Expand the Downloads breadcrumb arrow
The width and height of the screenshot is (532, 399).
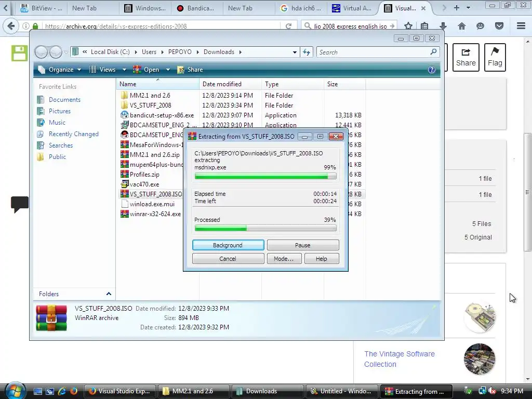tap(240, 52)
